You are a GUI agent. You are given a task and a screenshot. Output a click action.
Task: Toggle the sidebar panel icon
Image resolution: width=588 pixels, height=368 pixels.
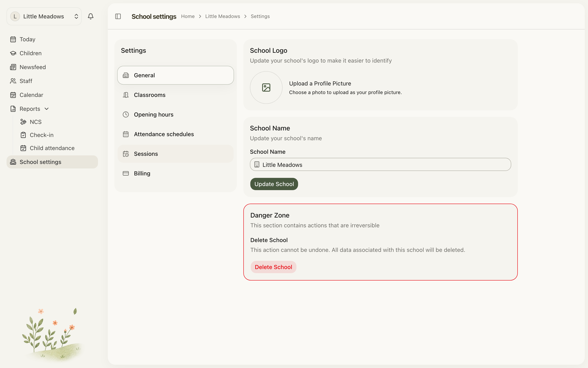(x=118, y=16)
